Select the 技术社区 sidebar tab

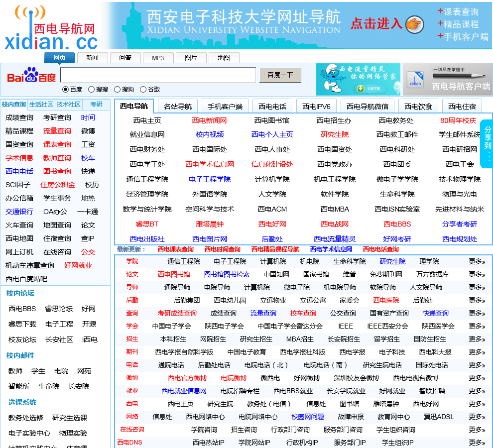click(69, 105)
